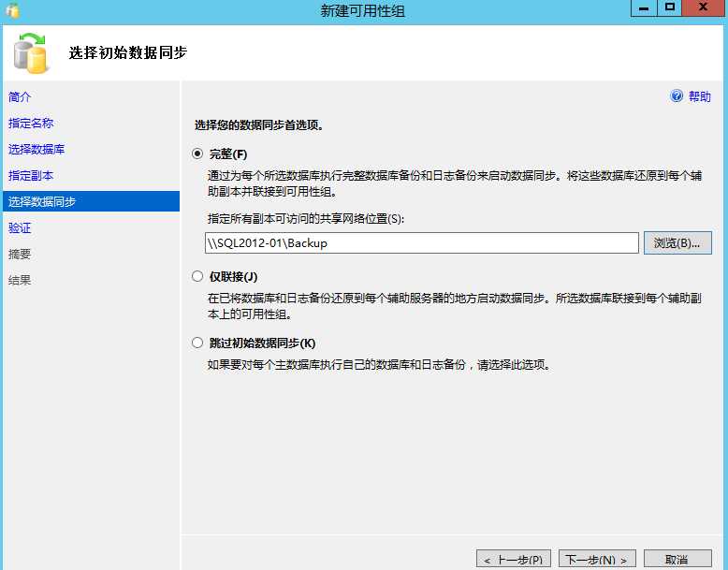Image resolution: width=728 pixels, height=570 pixels.
Task: Minimize the 新建可用性组 window
Action: click(644, 8)
